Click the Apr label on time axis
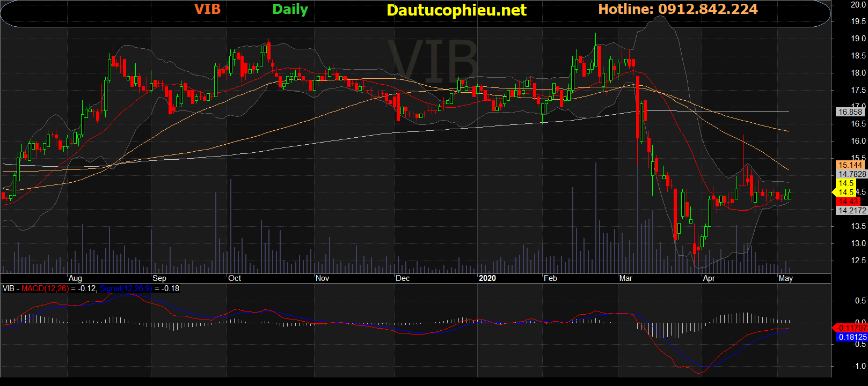The height and width of the screenshot is (386, 868). tap(709, 278)
